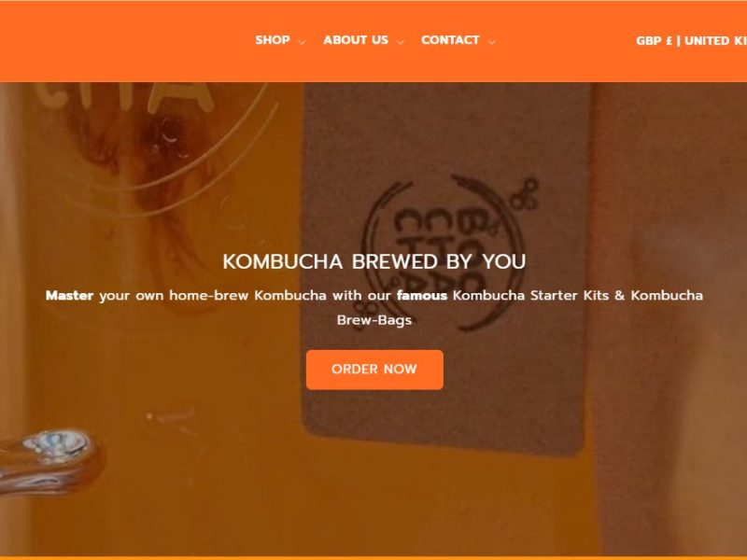Click the bold word Master in the subtitle

pos(69,295)
